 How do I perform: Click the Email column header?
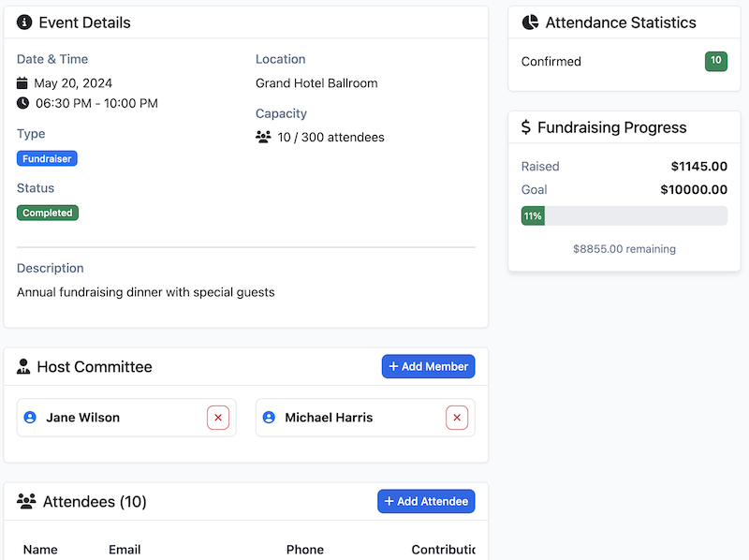125,550
